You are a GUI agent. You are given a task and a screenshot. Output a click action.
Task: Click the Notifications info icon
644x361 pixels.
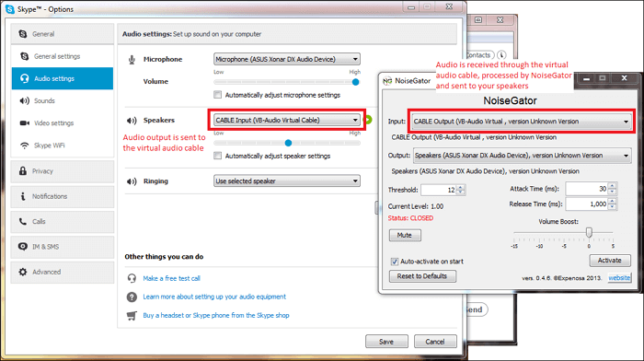23,196
